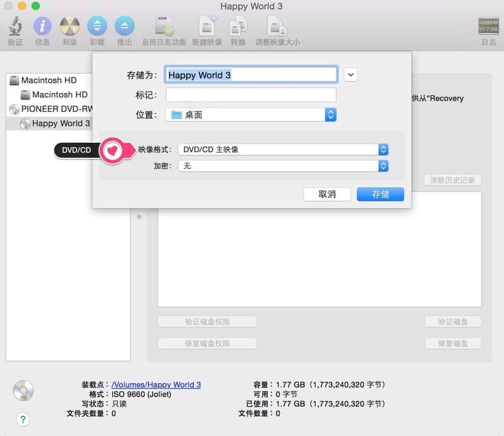The height and width of the screenshot is (436, 504).
Task: Open the 日志 (Log) icon
Action: pos(488,26)
